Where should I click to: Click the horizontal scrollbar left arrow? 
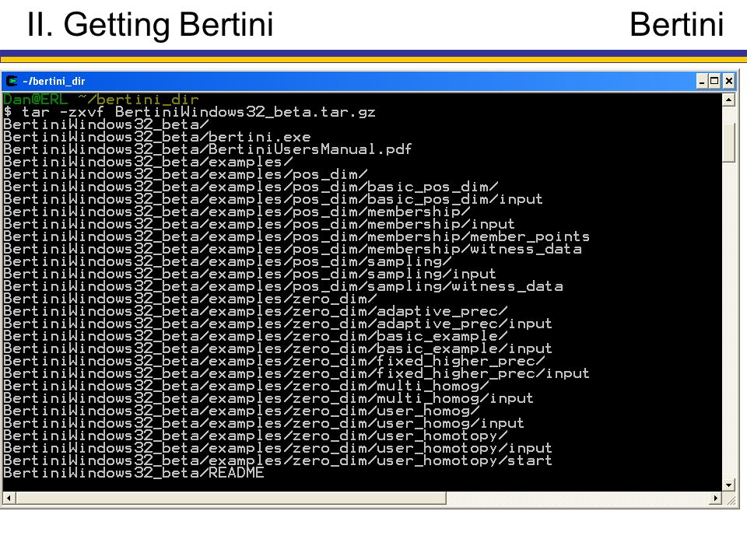pyautogui.click(x=9, y=498)
